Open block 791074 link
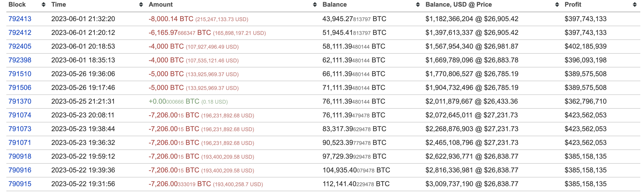Image resolution: width=644 pixels, height=192 pixels. [x=20, y=115]
